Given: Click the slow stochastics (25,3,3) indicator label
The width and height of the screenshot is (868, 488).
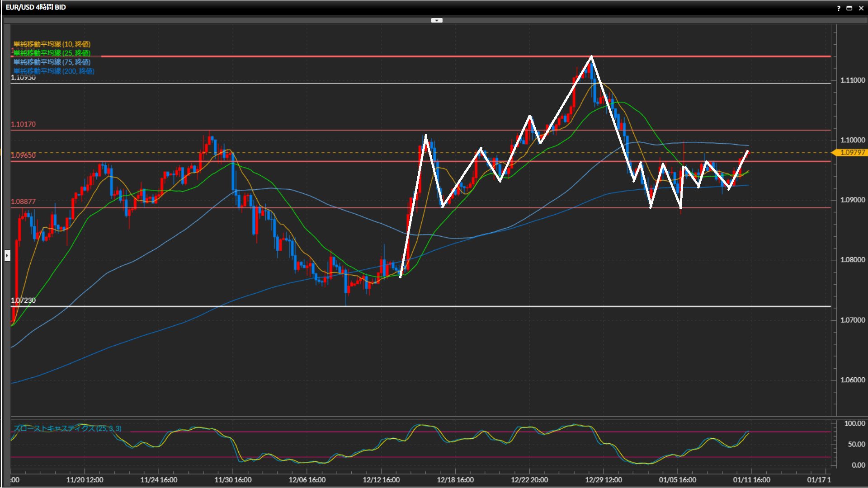Looking at the screenshot, I should 67,428.
